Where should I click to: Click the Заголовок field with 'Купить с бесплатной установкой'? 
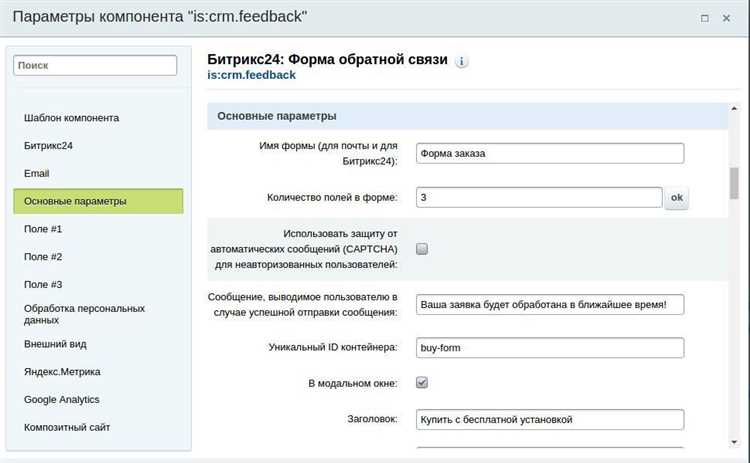point(550,419)
